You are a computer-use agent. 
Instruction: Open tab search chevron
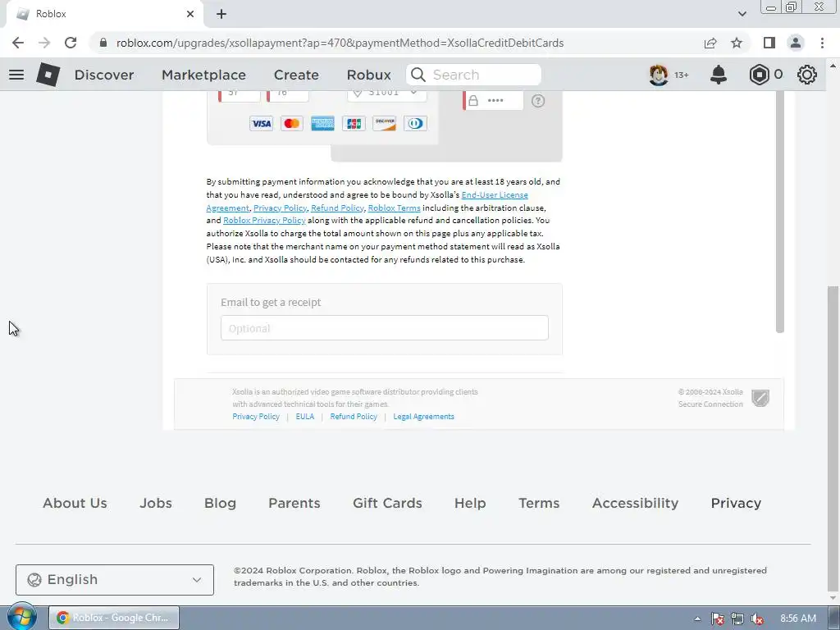point(742,14)
